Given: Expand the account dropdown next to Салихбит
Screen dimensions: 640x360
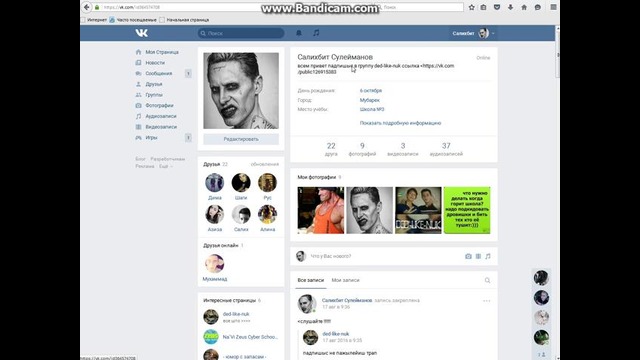Looking at the screenshot, I should [x=493, y=33].
